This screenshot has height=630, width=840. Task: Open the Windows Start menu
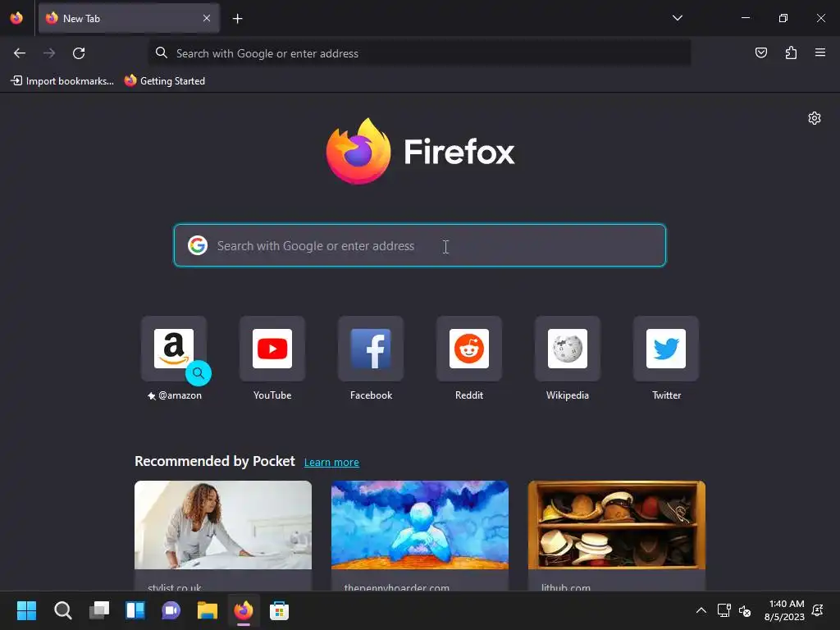click(x=26, y=610)
